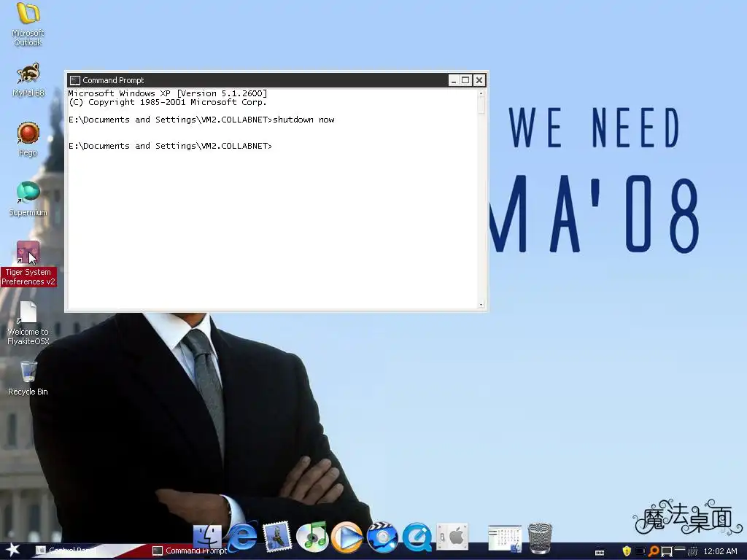Open the control panel window icon in the dock
The height and width of the screenshot is (560, 747).
[x=505, y=539]
